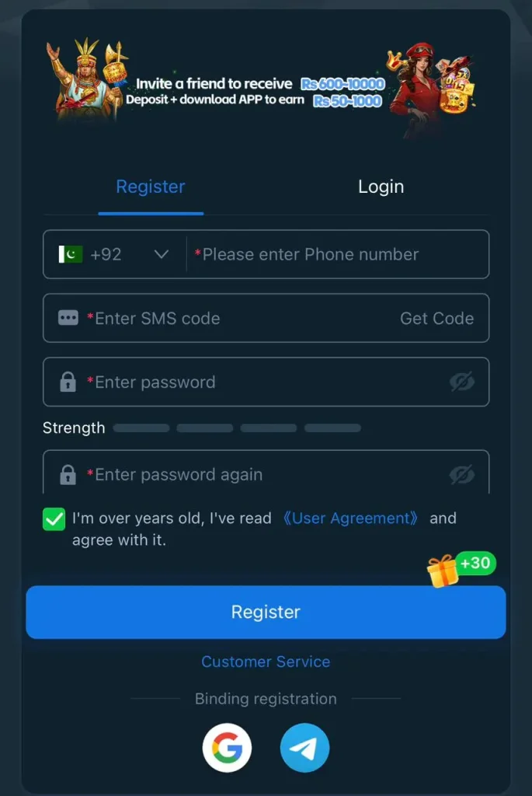
Task: Switch to the Login tab
Action: (381, 187)
